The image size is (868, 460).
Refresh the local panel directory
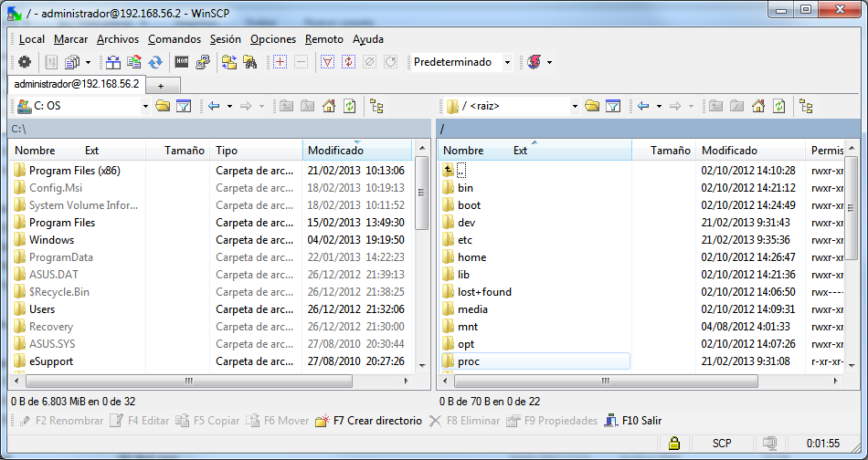[350, 106]
